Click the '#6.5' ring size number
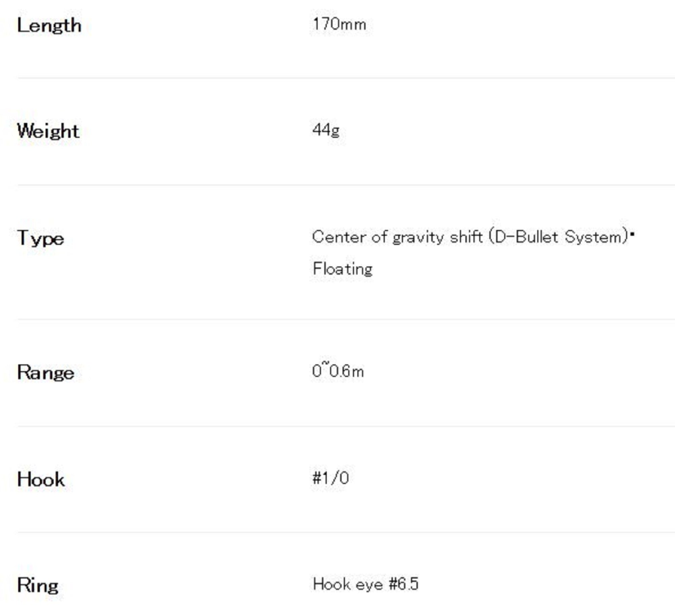 [x=404, y=584]
